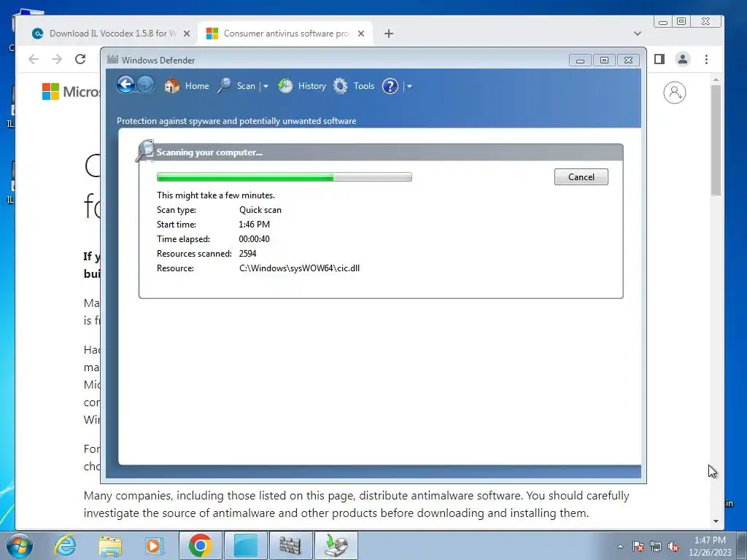Close the Consumer antivirus tab
The image size is (747, 560).
361,34
